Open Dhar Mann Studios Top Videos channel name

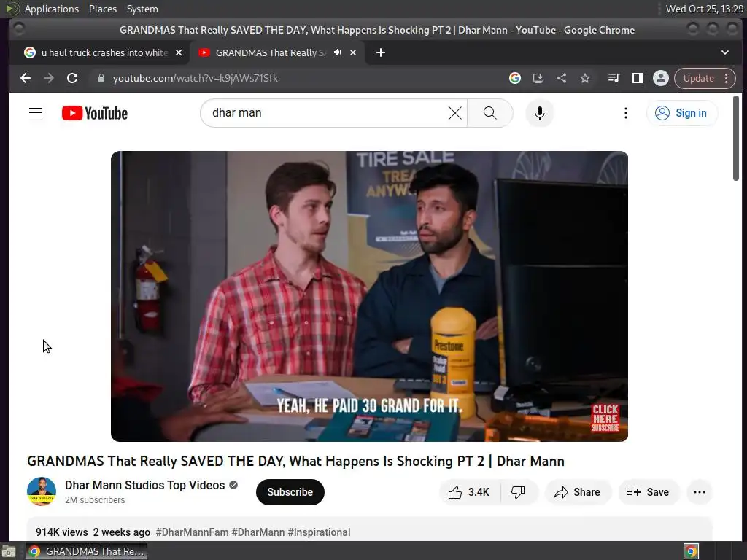[145, 485]
